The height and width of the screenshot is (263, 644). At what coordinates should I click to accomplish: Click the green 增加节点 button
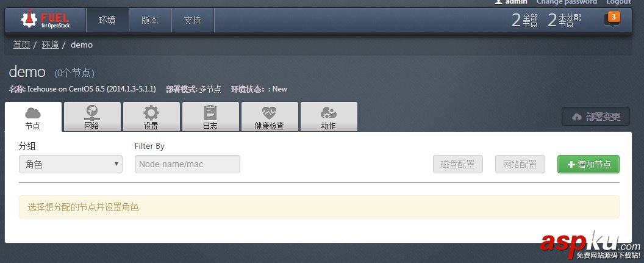(589, 164)
